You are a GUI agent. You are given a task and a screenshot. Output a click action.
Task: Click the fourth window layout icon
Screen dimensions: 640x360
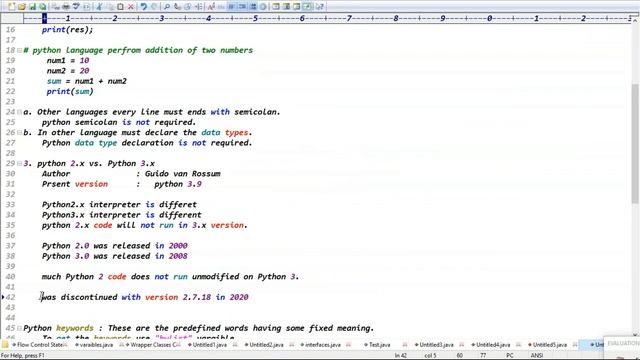click(x=307, y=7)
